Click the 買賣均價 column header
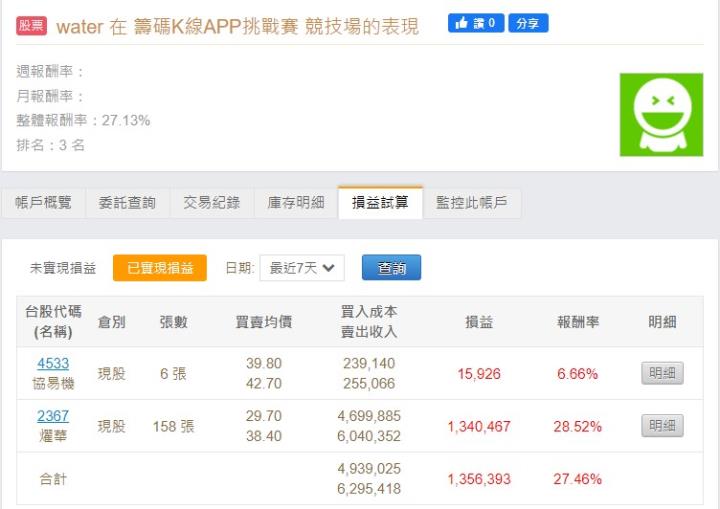 click(264, 322)
